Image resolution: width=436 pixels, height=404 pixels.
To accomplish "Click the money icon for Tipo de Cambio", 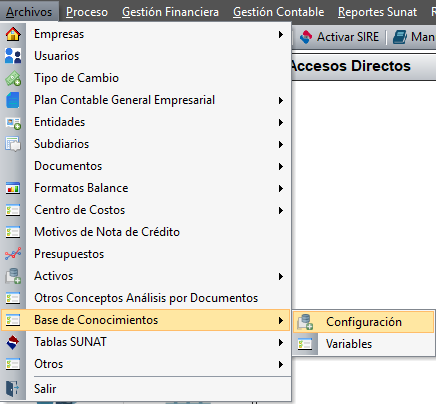I will pos(13,78).
